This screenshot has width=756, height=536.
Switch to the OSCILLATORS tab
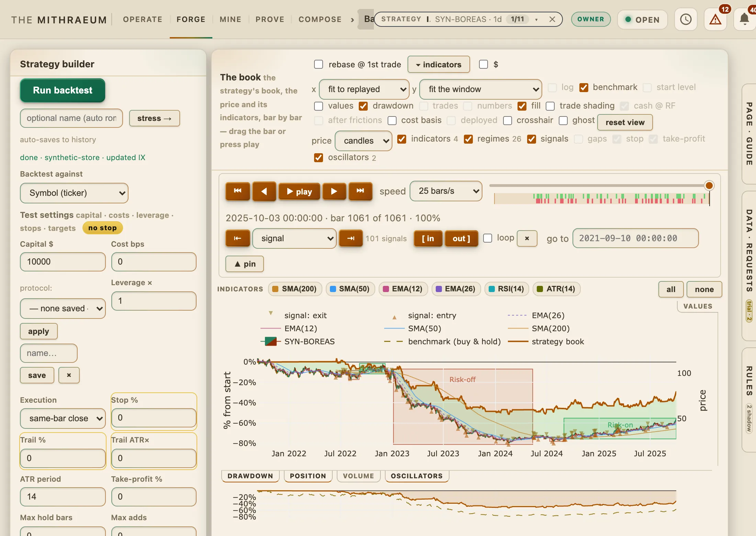[416, 476]
